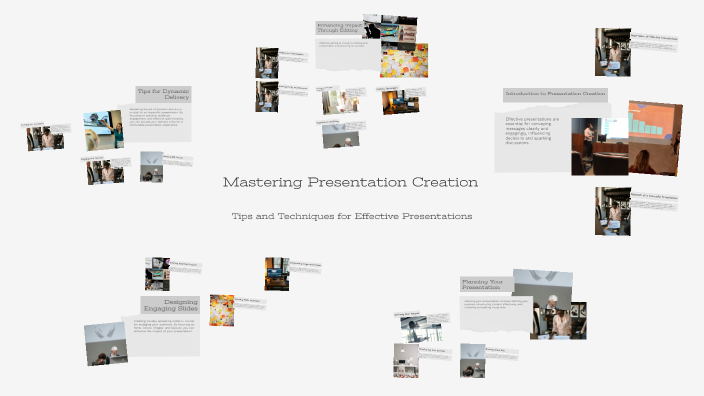Select the 'Creating visually appealing slides' paragraph
Viewport: 704px width, 396px height.
[164, 326]
